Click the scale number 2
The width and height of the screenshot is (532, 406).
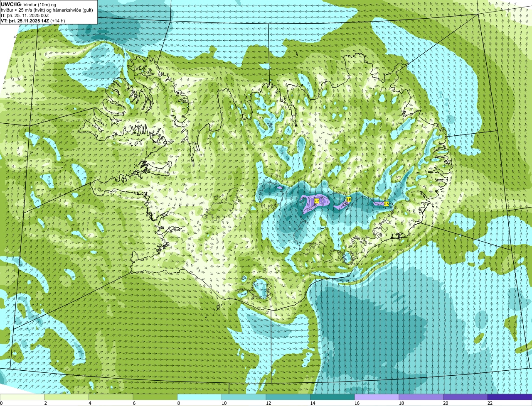(45, 403)
